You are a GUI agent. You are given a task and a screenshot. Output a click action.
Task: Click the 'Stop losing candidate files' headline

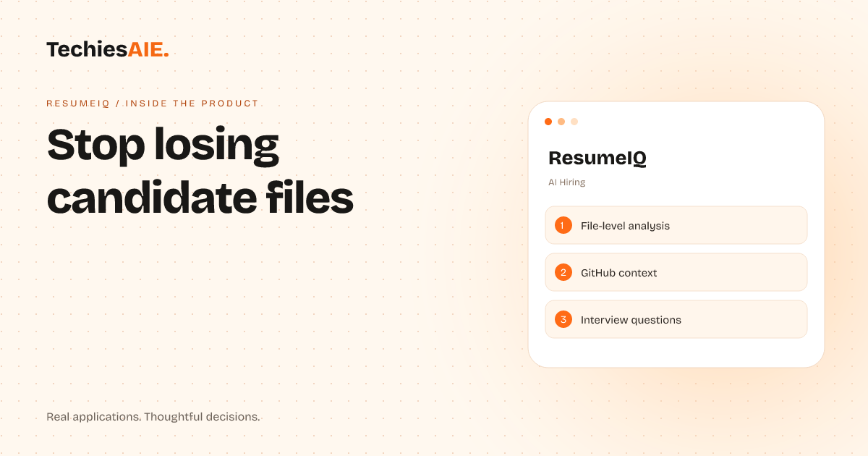coord(200,172)
